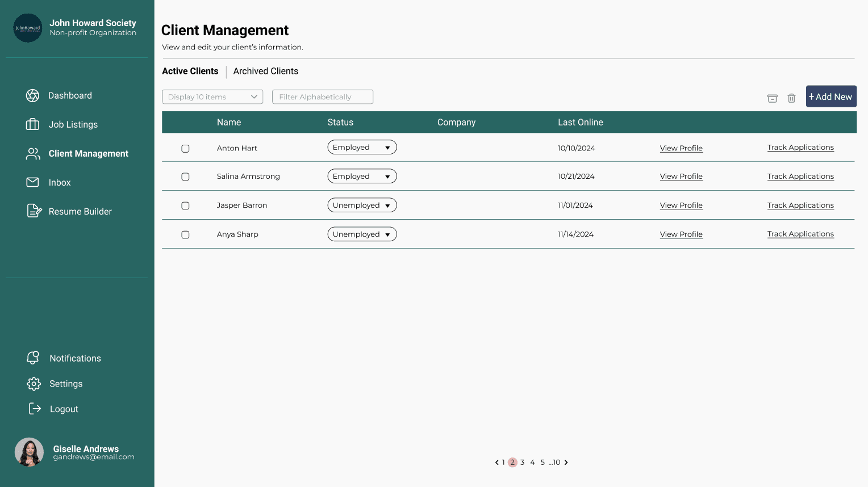Open the Dashboard icon in sidebar

tap(32, 95)
